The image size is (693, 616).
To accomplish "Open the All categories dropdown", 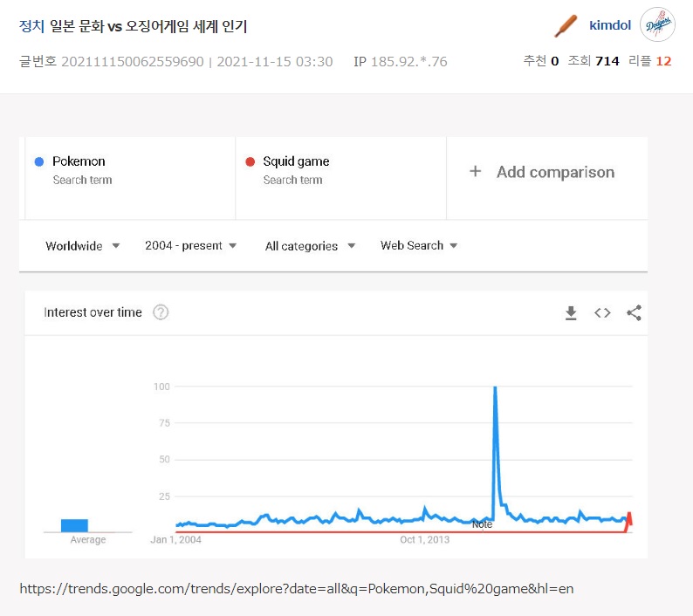I will click(310, 246).
